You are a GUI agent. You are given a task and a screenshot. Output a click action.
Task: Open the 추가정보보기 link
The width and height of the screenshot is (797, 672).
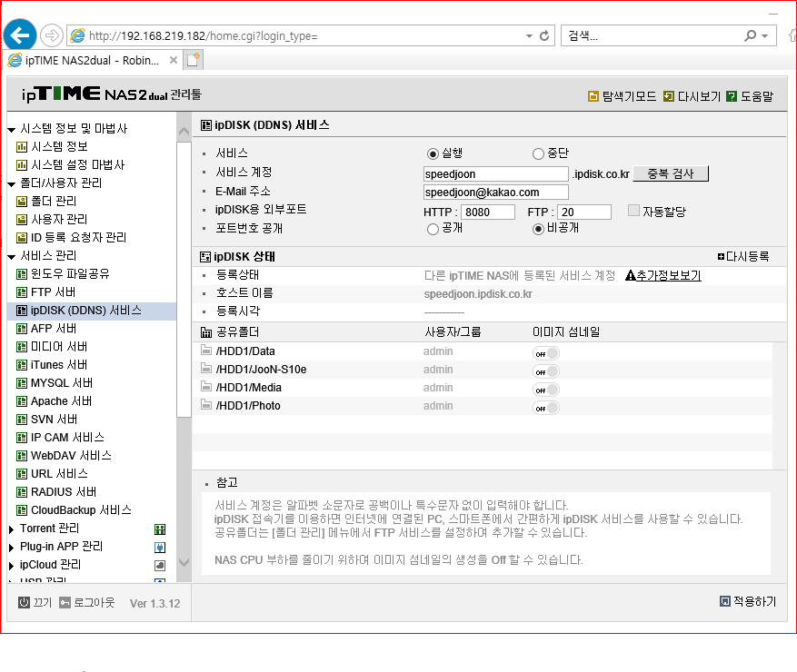tap(668, 276)
